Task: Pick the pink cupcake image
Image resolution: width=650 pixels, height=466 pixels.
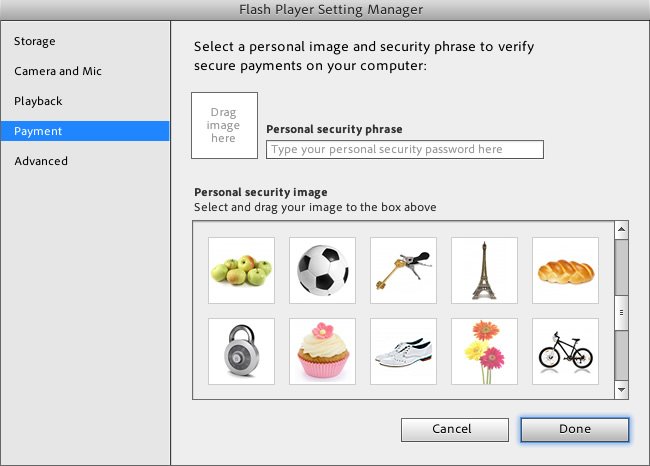Action: tap(322, 351)
